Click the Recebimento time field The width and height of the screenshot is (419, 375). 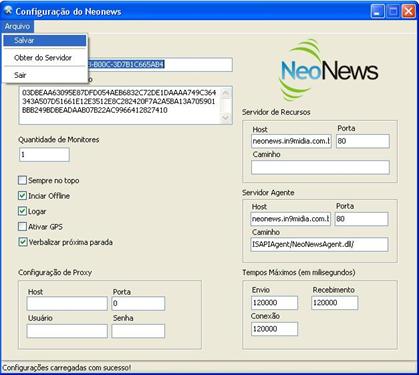pyautogui.click(x=335, y=303)
